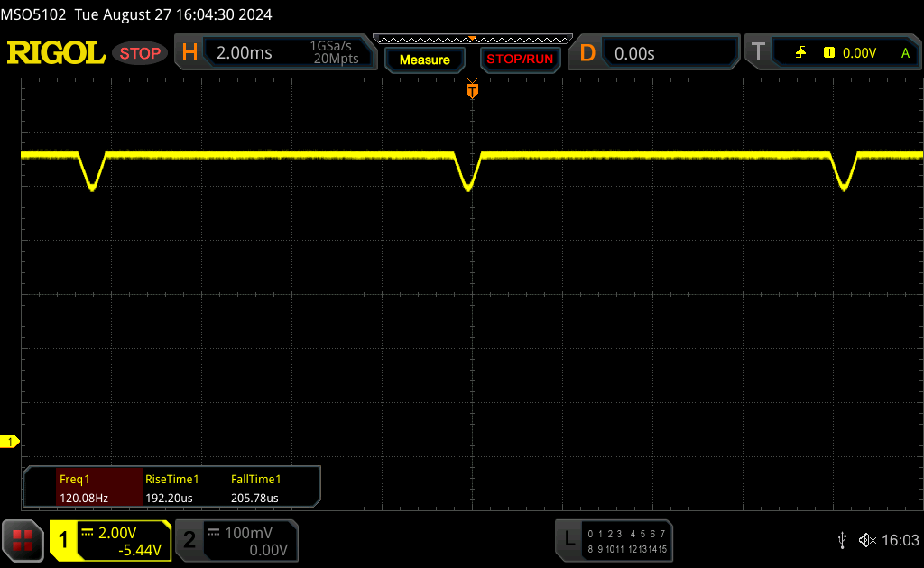The width and height of the screenshot is (924, 568).
Task: Click the RIGOL logo
Action: click(x=56, y=53)
